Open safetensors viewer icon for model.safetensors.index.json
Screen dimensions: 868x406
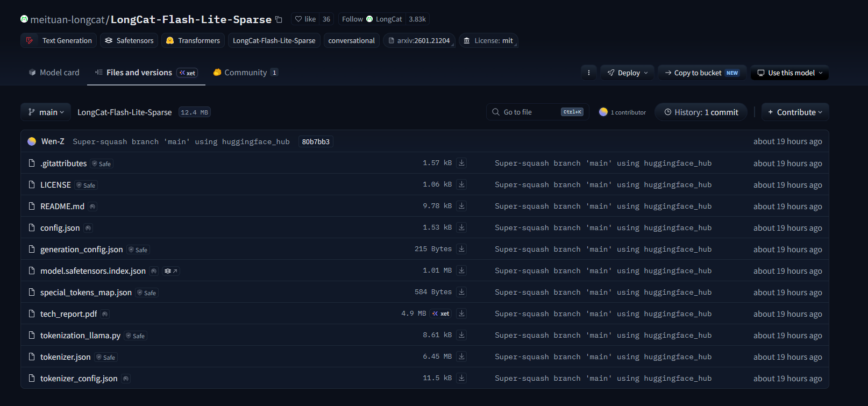tap(171, 271)
